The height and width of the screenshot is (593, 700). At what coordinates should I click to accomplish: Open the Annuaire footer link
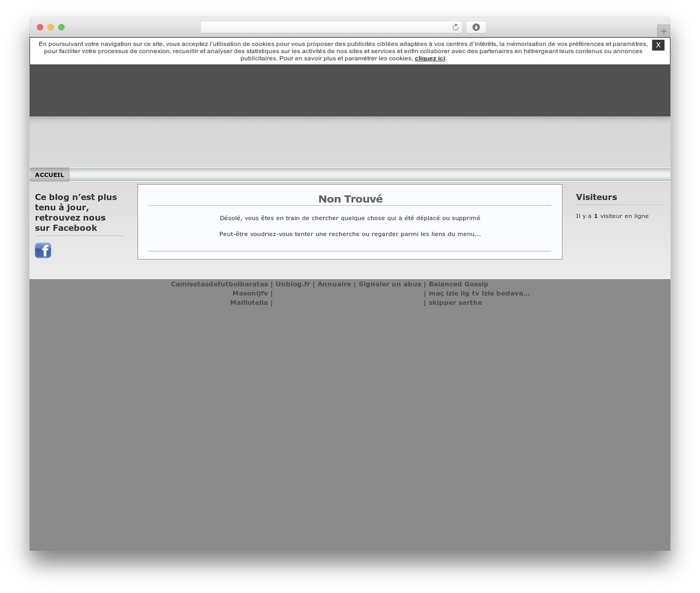pos(334,284)
